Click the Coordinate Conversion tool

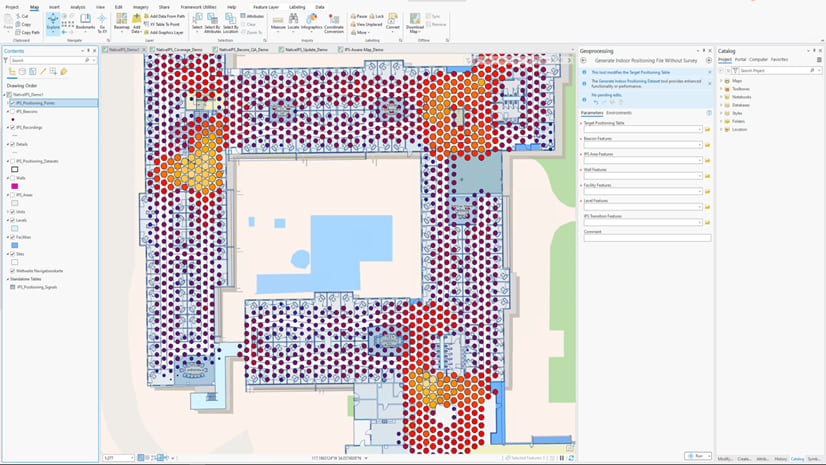[334, 21]
